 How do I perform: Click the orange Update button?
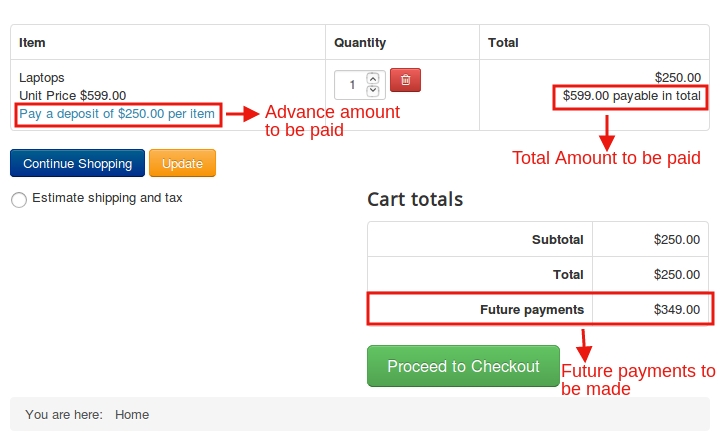182,163
